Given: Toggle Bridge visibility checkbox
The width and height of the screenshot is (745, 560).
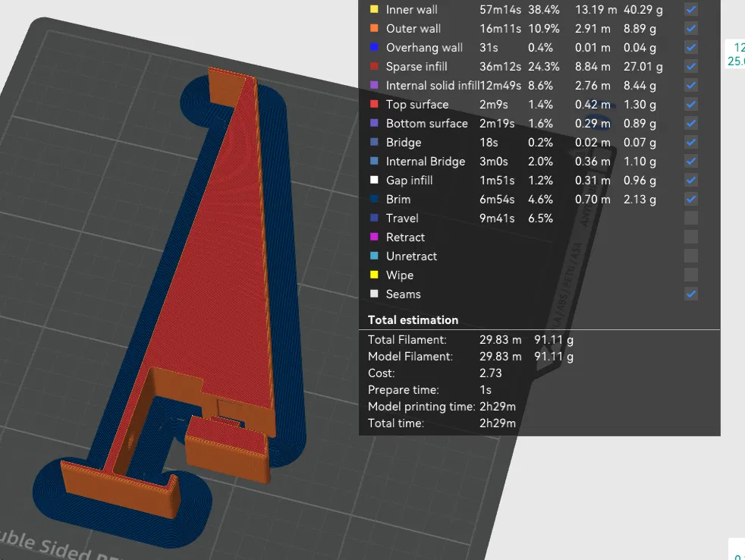Looking at the screenshot, I should click(691, 142).
